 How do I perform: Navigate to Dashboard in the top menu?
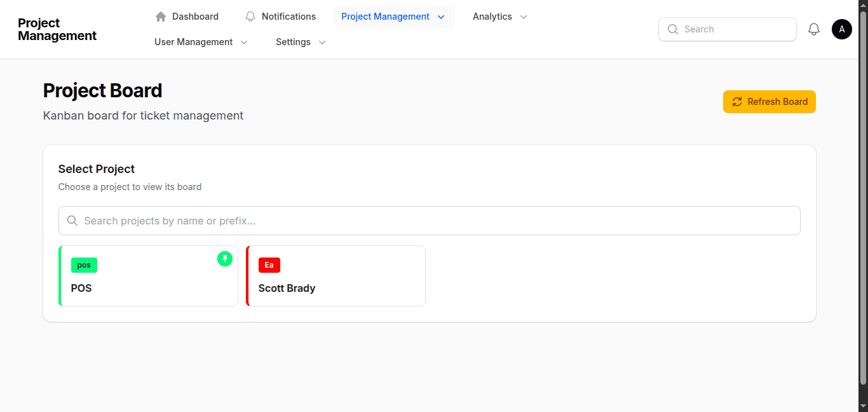(194, 16)
